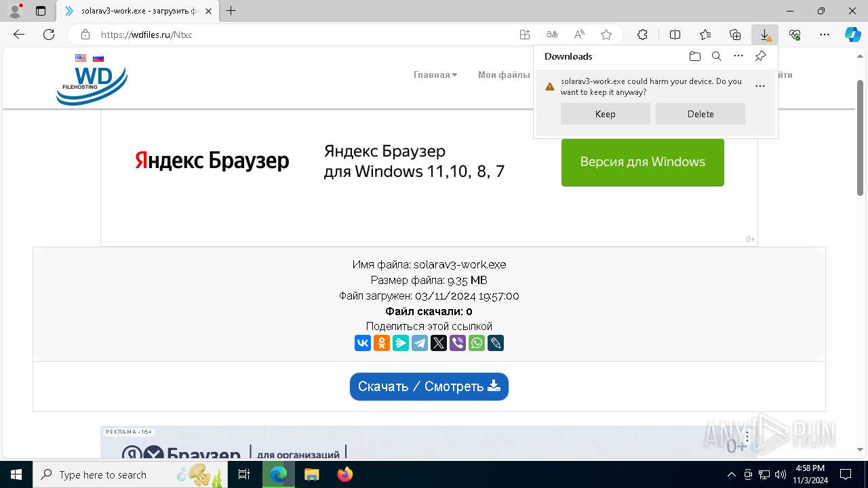Close the solarav3-work.exe tab
Image resolution: width=868 pixels, height=488 pixels.
(208, 11)
